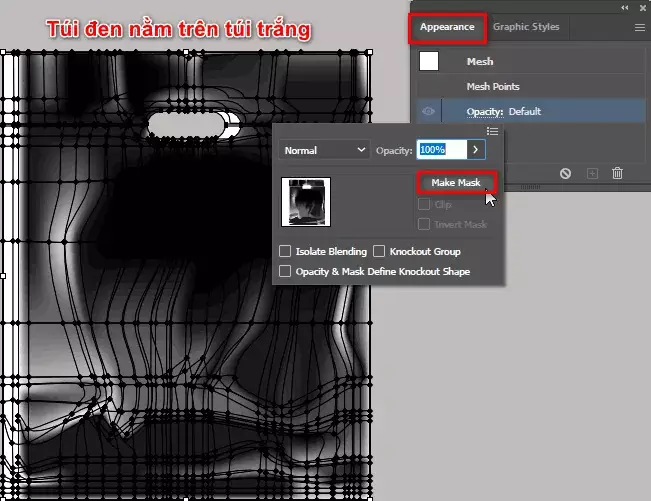Click the Delete Selected Item trash icon
The width and height of the screenshot is (651, 501).
(618, 173)
